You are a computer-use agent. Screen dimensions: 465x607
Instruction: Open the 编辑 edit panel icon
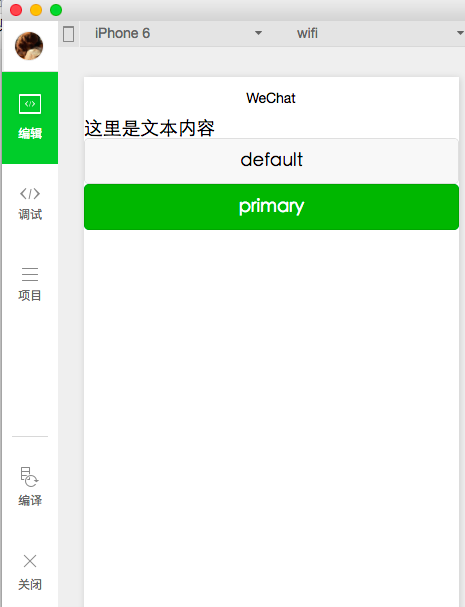(30, 104)
